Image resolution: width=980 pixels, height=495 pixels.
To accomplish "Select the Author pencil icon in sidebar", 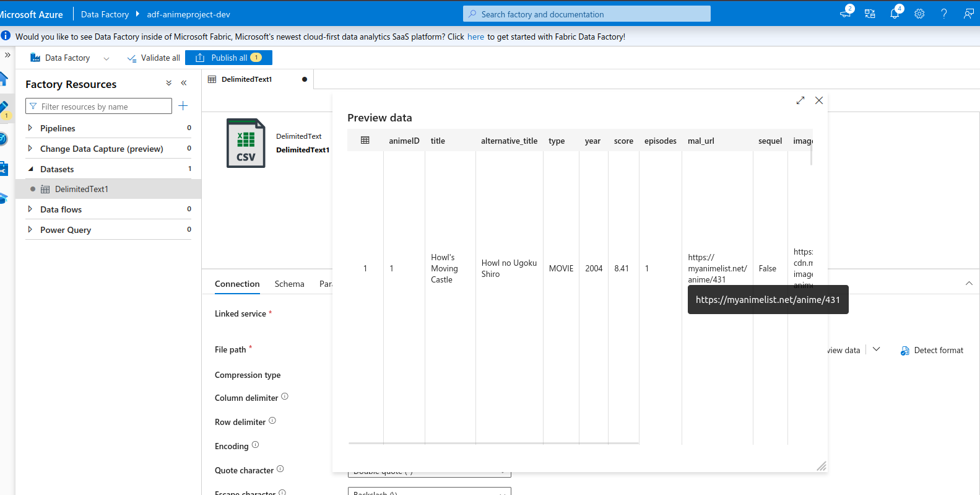I will coord(4,108).
